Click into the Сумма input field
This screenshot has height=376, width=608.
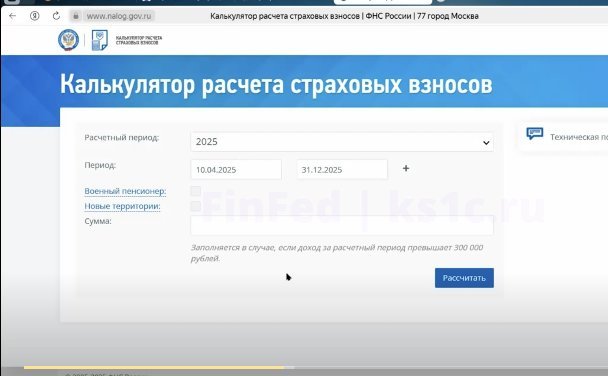(x=342, y=225)
